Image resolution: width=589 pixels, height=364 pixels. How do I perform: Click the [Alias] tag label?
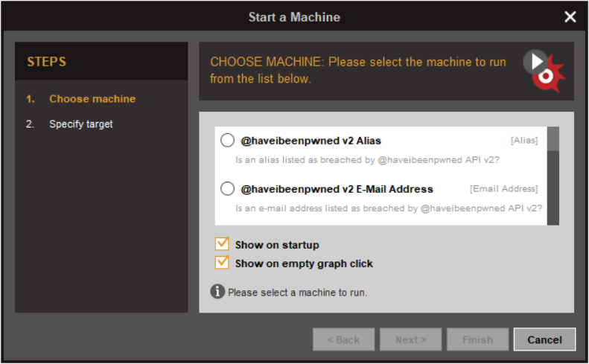pos(524,141)
